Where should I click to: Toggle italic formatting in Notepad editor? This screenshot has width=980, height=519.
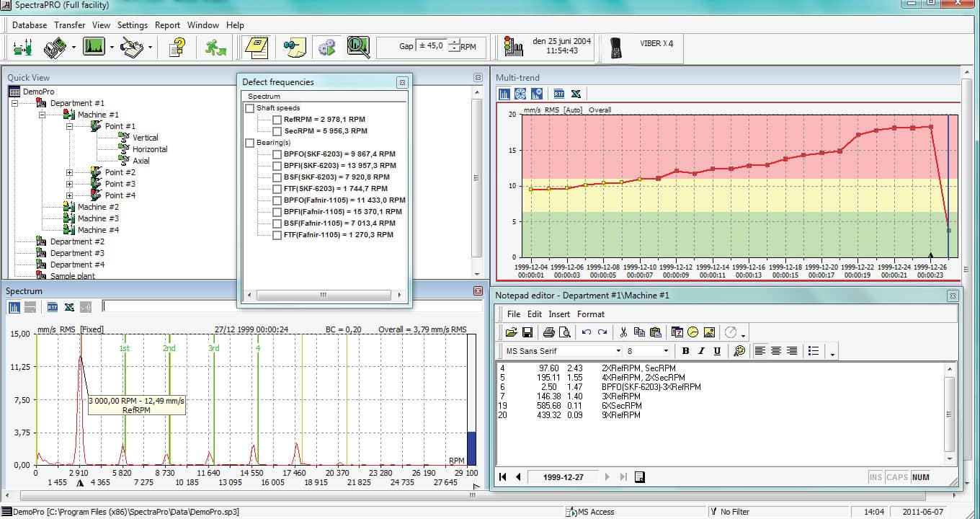[x=701, y=351]
